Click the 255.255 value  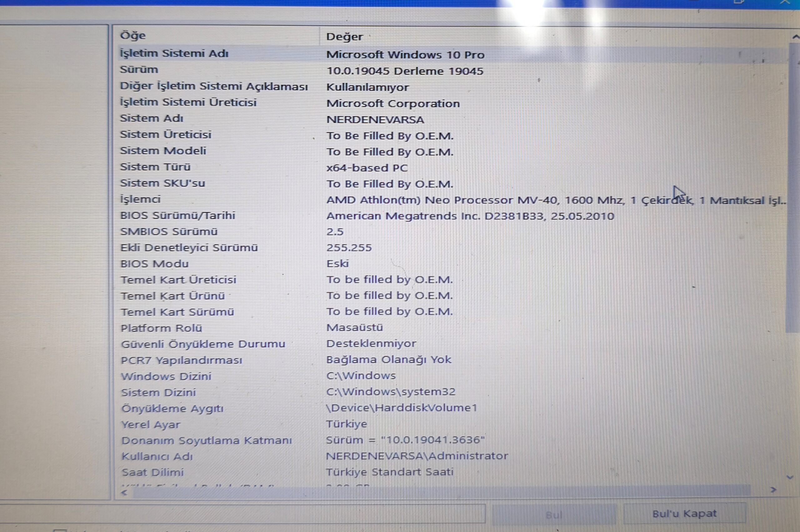pos(349,248)
